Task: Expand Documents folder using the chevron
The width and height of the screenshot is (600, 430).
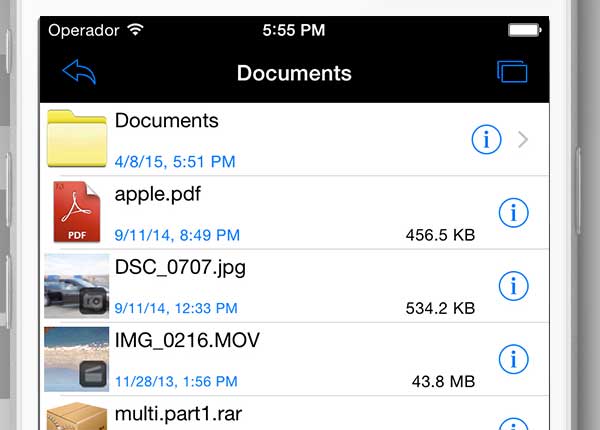Action: click(x=523, y=140)
